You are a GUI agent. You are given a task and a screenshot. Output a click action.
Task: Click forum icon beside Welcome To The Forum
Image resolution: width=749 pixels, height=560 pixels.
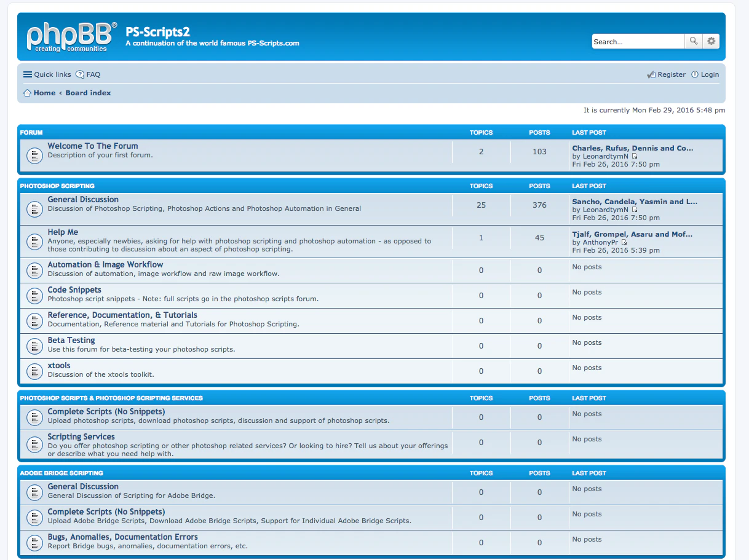tap(34, 156)
